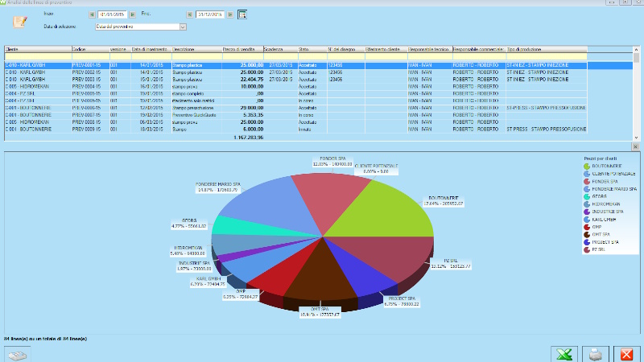Sort by the Codice column header
644x362 pixels.
click(91, 49)
